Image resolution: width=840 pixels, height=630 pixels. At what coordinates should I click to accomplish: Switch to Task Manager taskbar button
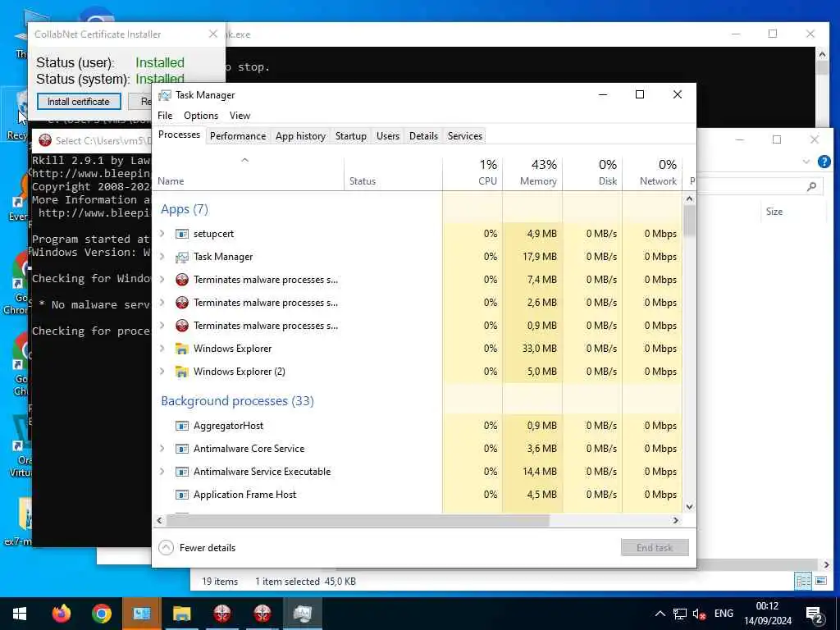(x=302, y=614)
